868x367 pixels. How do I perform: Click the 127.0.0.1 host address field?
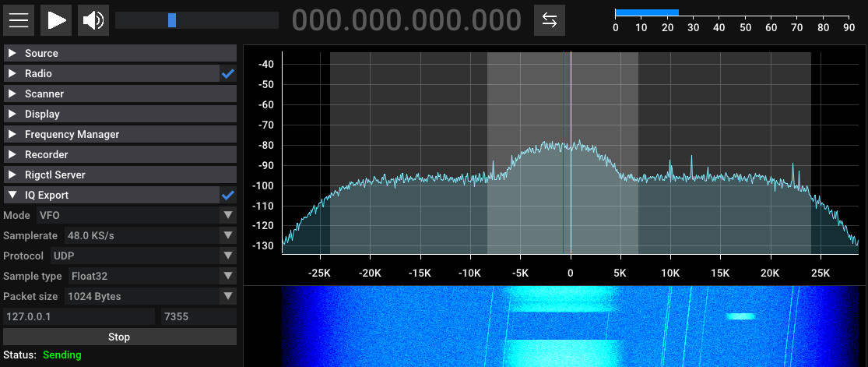79,316
